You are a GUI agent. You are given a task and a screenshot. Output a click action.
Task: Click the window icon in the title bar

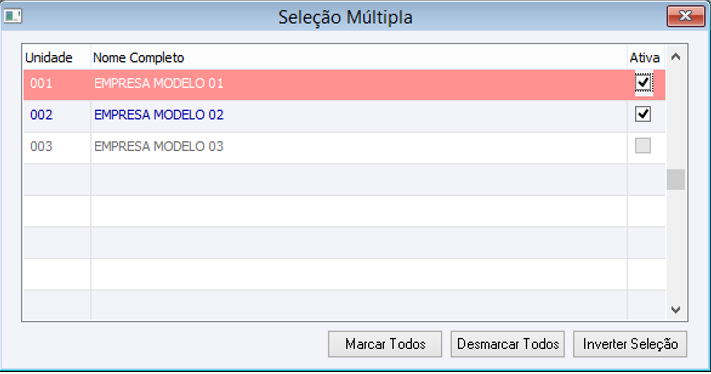pos(13,17)
